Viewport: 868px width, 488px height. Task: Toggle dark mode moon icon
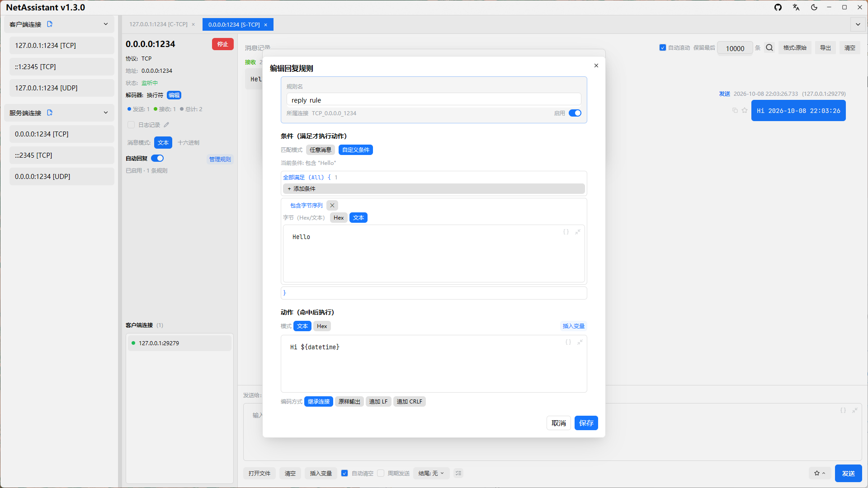814,7
